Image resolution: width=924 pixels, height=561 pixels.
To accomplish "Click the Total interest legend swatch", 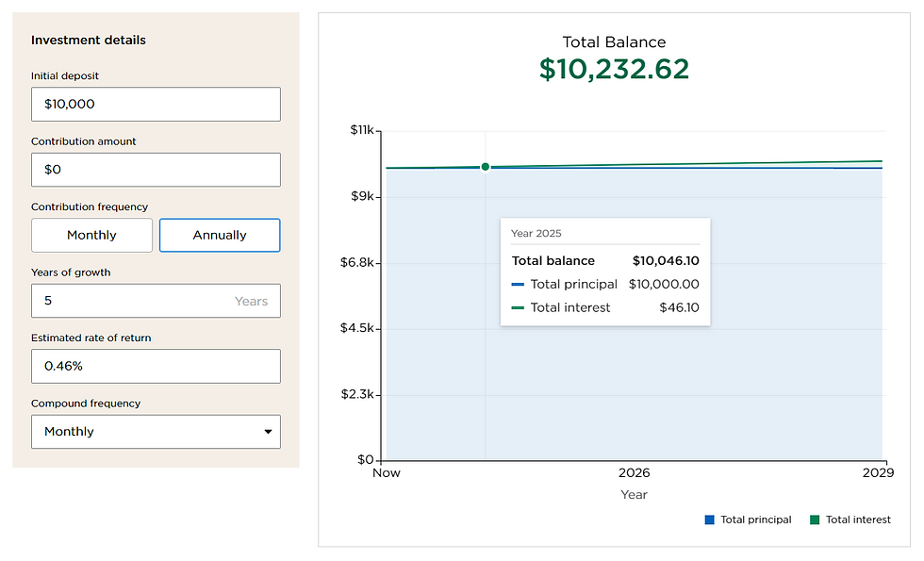I will pos(815,520).
